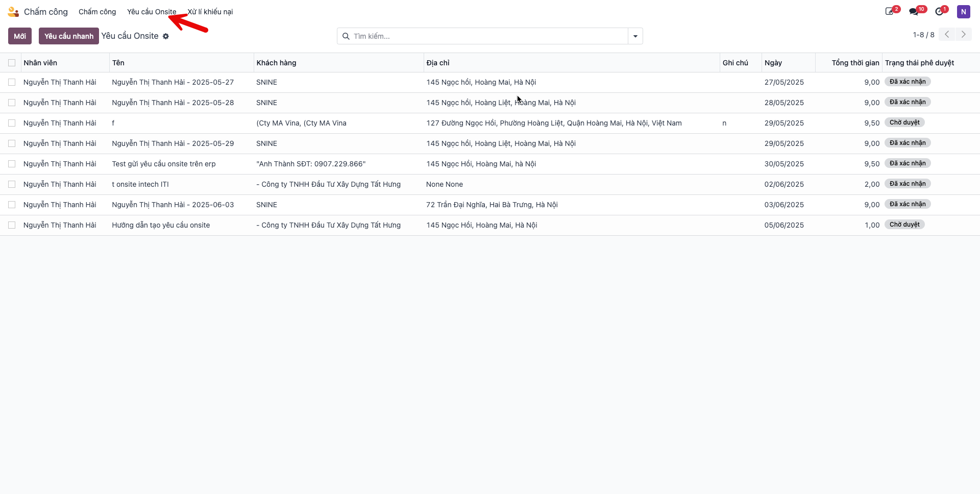Check the row Hướng dẫn tạo yêu cầu onsite
This screenshot has width=980, height=494.
click(x=12, y=225)
